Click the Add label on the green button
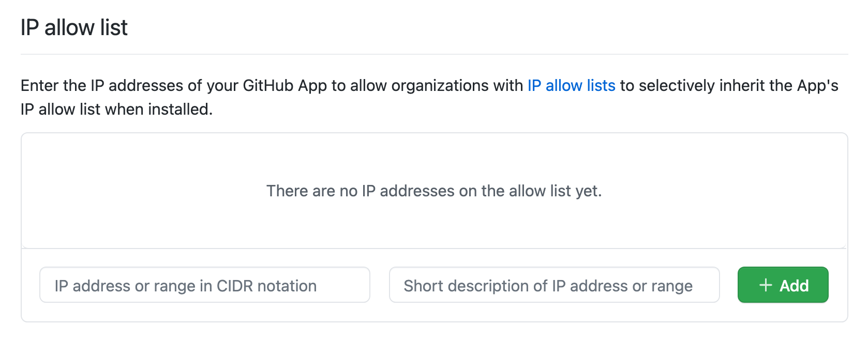The height and width of the screenshot is (341, 868). [x=794, y=285]
